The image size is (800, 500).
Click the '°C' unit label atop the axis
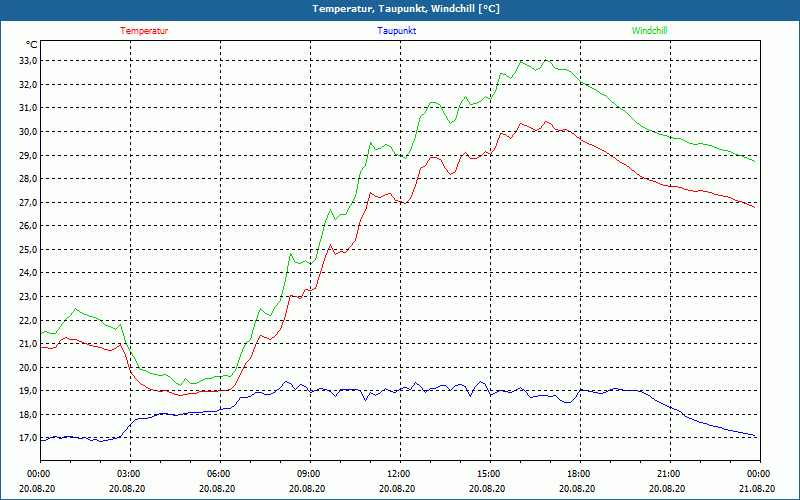[32, 45]
